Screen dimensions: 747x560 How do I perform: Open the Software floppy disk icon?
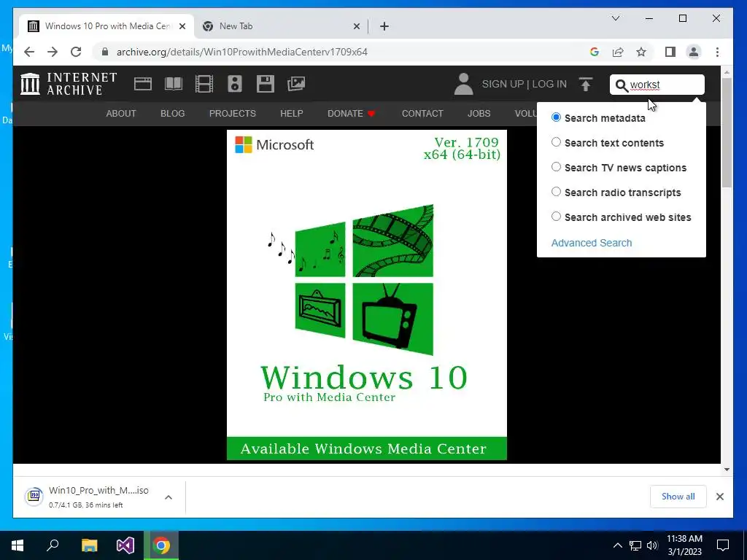[266, 84]
